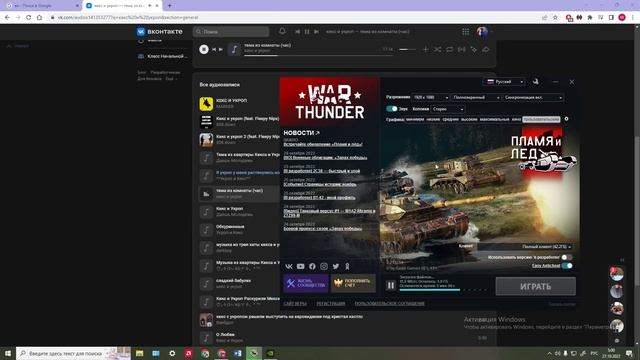640x360 pixels.
Task: Select среднее graphics preset
Action: [451, 119]
